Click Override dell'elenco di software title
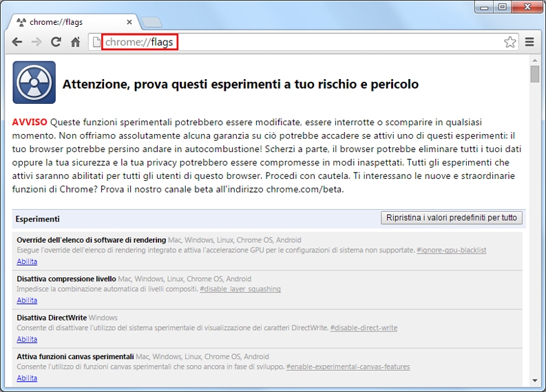Screen dimensions: 546x392 (x=92, y=240)
